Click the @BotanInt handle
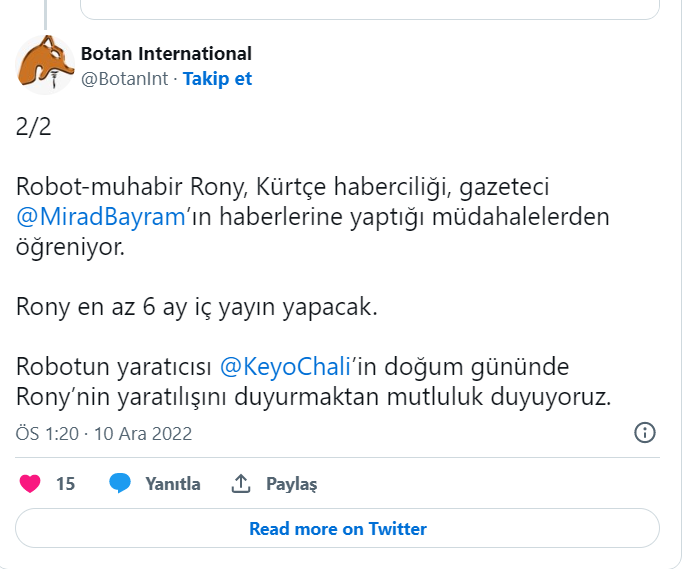Screen dimensions: 688x569 [x=125, y=79]
